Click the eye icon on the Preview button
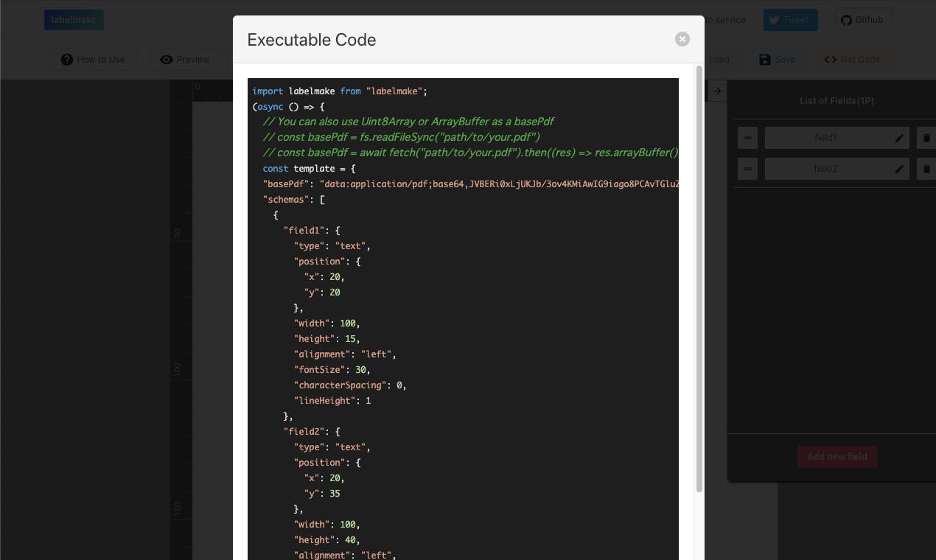Image resolution: width=936 pixels, height=560 pixels. tap(167, 60)
